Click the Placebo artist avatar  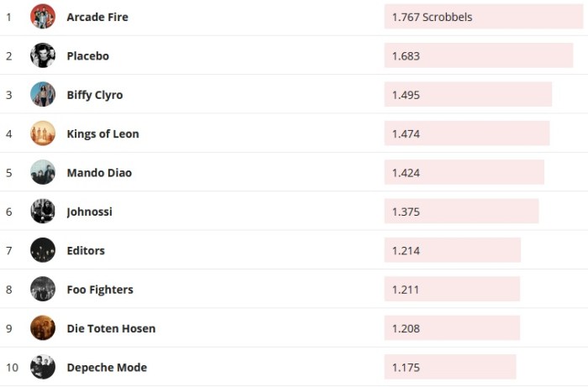click(43, 55)
